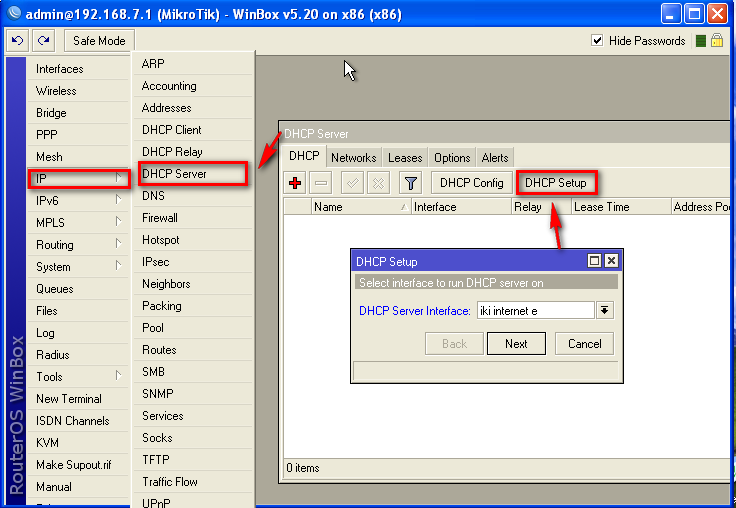
Task: Toggle the Hide Passwords checkbox
Action: 597,41
